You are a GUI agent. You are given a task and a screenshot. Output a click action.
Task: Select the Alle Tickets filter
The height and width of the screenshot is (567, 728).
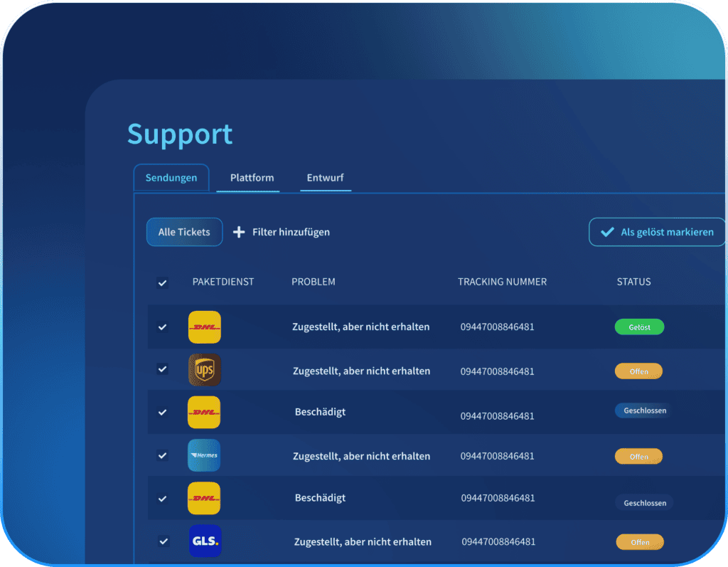[x=184, y=232]
